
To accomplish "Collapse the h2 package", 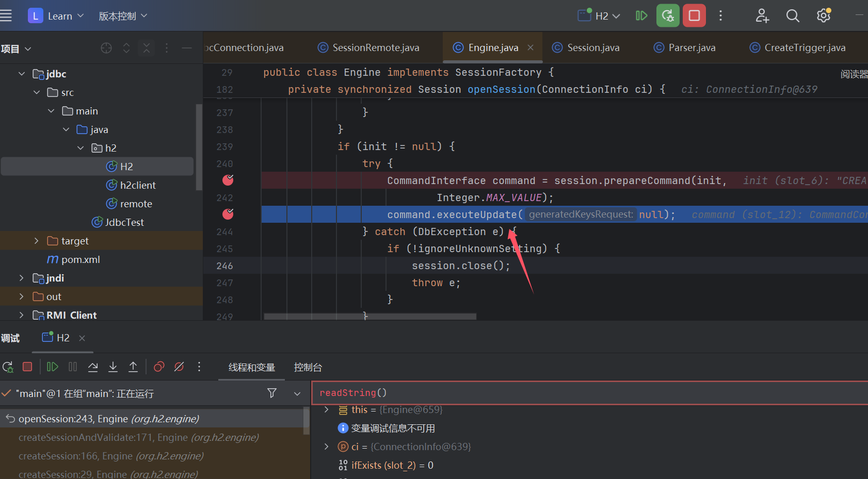I will [x=81, y=148].
